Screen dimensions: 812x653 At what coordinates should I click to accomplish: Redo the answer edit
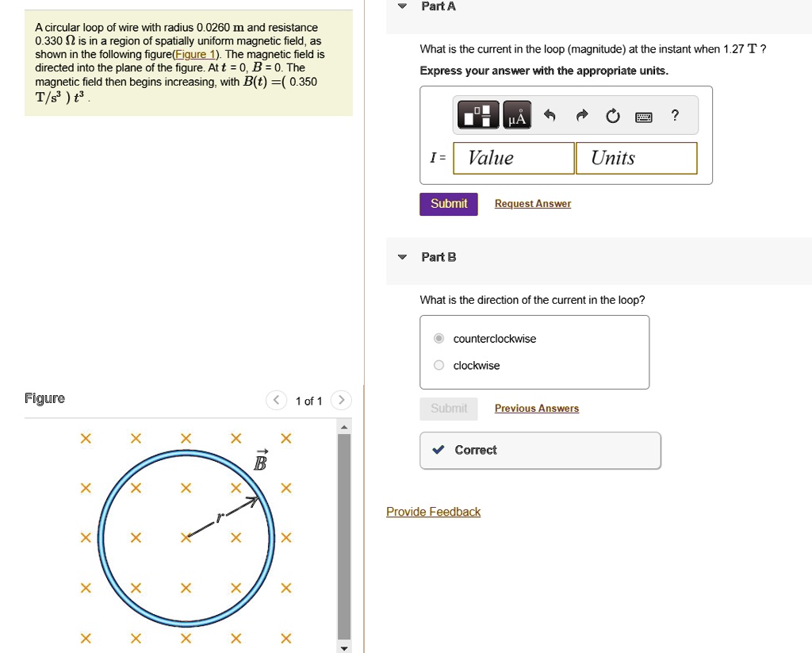pos(581,117)
